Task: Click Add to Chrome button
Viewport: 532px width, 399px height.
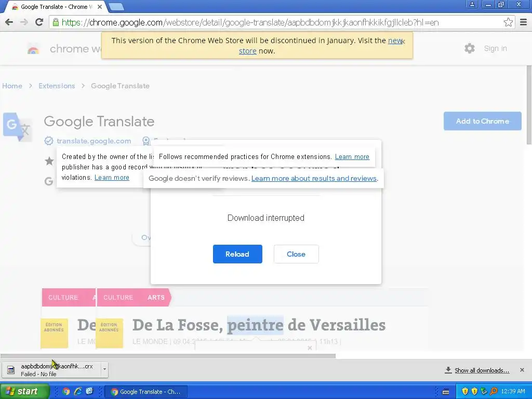Action: tap(483, 121)
